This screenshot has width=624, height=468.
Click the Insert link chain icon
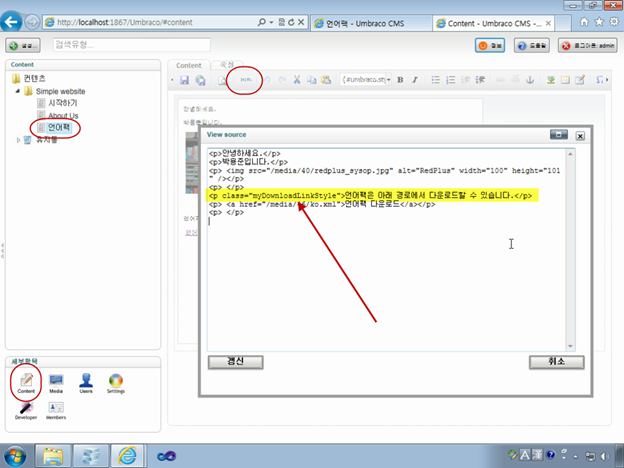(500, 80)
